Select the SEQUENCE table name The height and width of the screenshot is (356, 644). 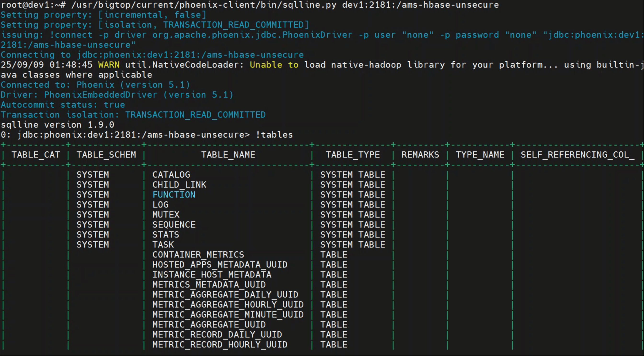coord(174,225)
